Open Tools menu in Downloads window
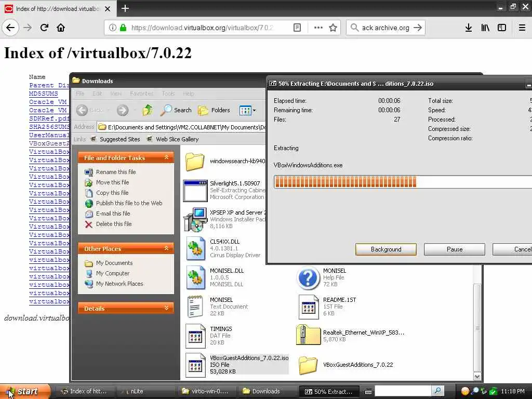532x399 pixels. pyautogui.click(x=168, y=94)
